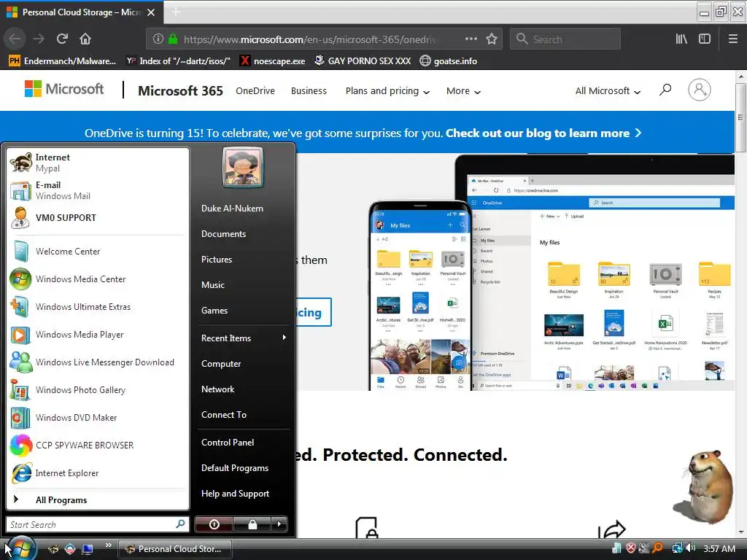
Task: Click OneDrive navigation link
Action: click(255, 91)
